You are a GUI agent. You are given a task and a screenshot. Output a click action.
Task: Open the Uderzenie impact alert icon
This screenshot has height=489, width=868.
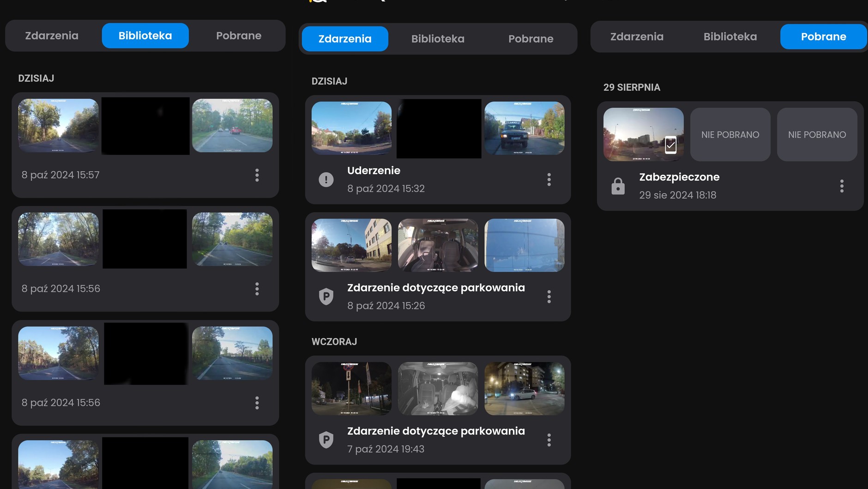coord(326,179)
